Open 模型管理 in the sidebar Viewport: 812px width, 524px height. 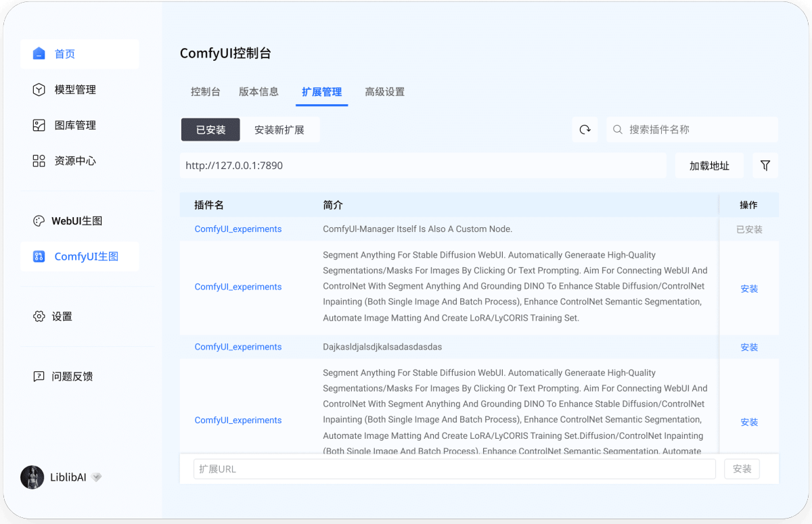(75, 90)
